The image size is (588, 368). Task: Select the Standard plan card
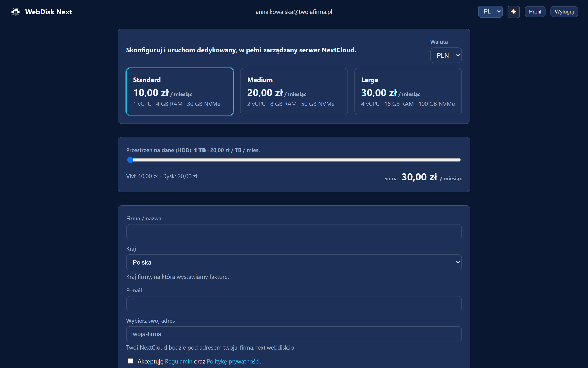(180, 92)
